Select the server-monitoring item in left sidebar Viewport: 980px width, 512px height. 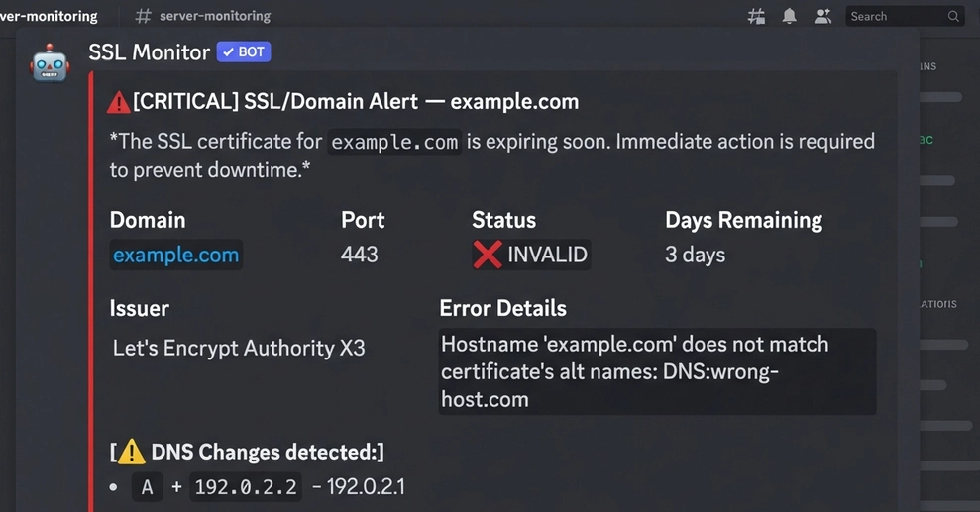(x=49, y=16)
